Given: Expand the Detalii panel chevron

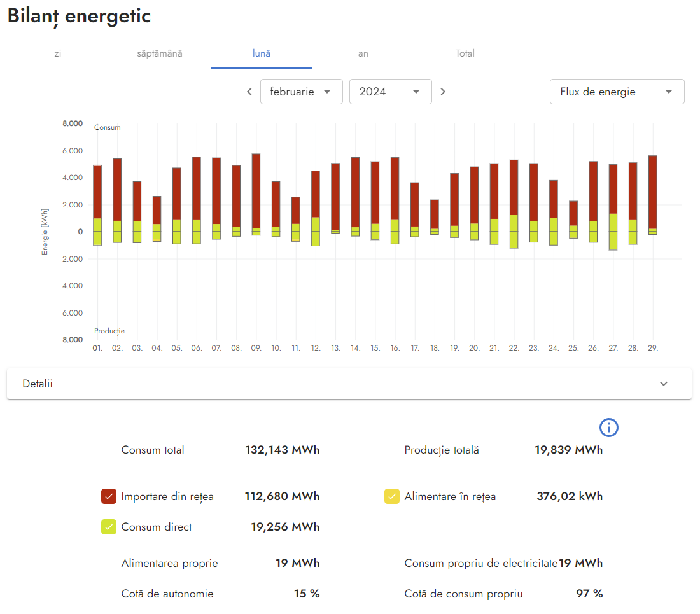Looking at the screenshot, I should (664, 384).
